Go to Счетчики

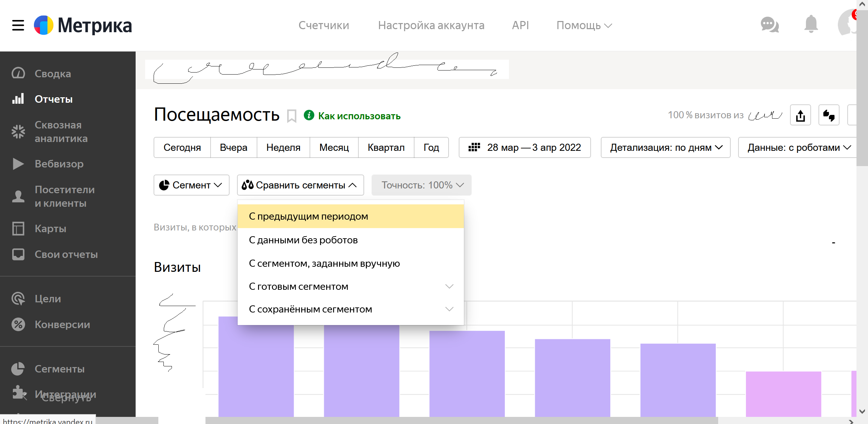[x=324, y=25]
